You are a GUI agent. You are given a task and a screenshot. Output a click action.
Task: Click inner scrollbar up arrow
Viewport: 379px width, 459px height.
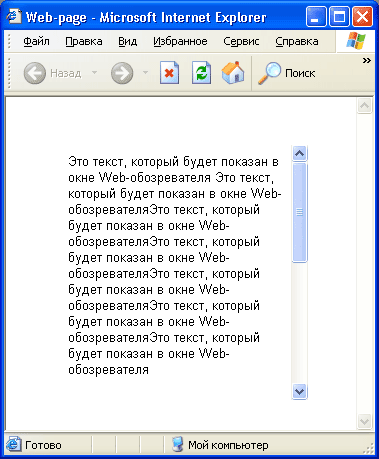coord(299,153)
